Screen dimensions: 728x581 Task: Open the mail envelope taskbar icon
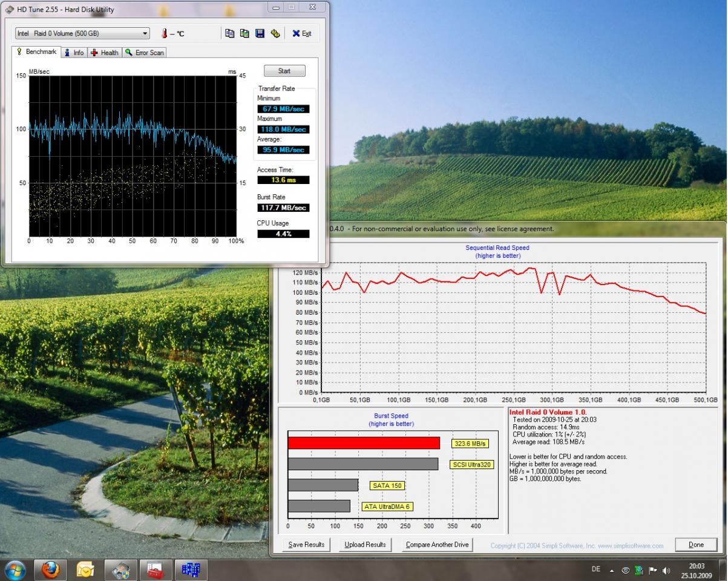click(x=85, y=570)
